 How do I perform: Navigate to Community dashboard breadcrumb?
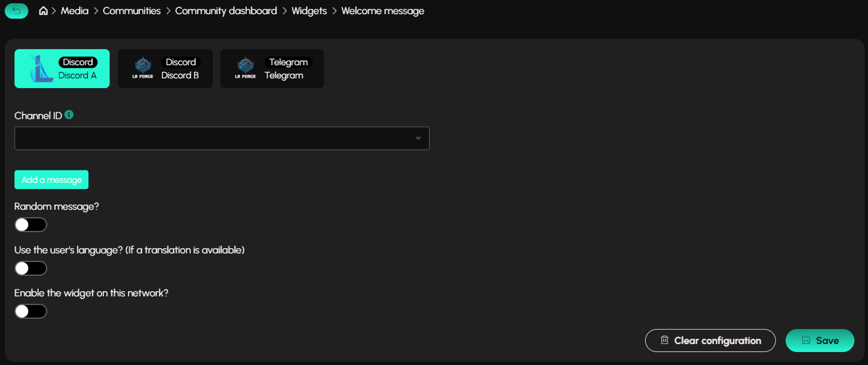[226, 11]
